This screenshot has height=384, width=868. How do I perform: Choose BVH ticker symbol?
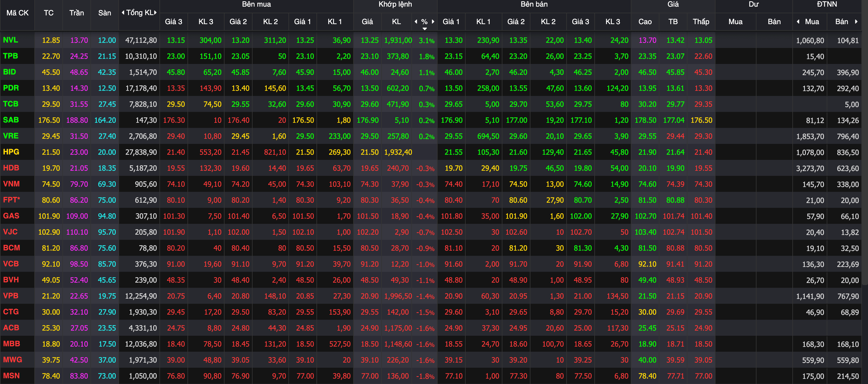click(11, 280)
